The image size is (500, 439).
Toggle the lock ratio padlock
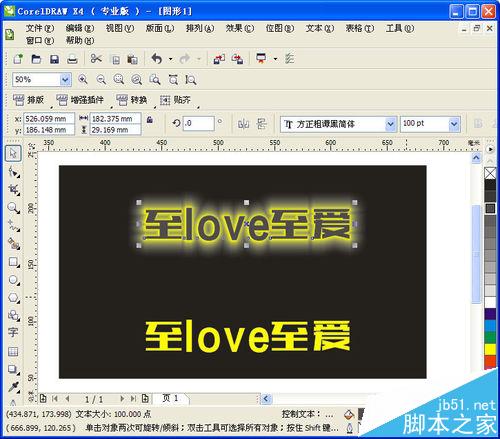(150, 119)
